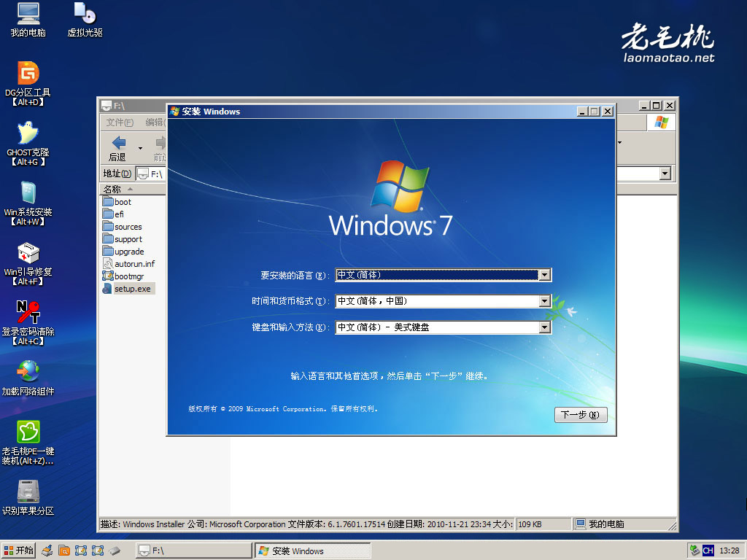This screenshot has height=560, width=747.
Task: Open the 文件(F) menu in Explorer
Action: [x=120, y=122]
